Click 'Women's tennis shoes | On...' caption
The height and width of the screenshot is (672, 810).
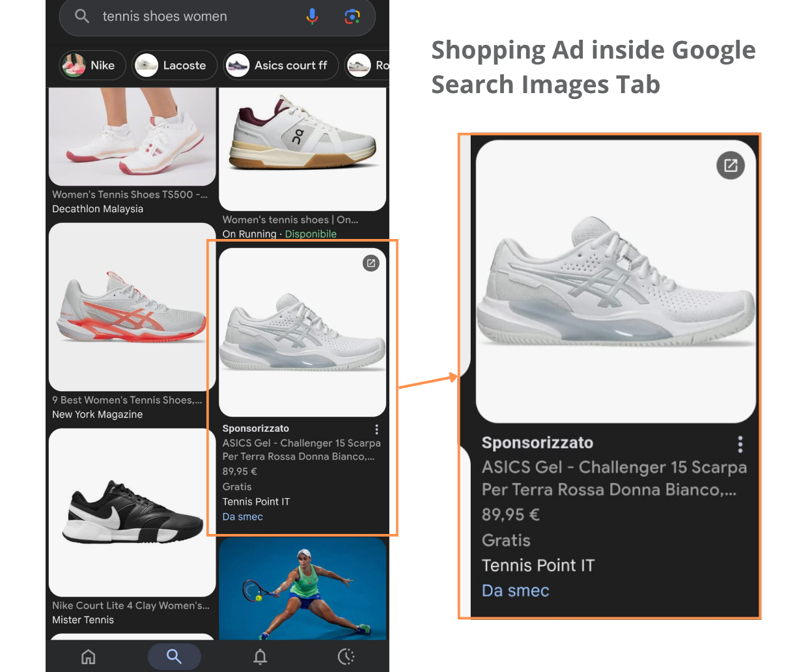tap(290, 219)
